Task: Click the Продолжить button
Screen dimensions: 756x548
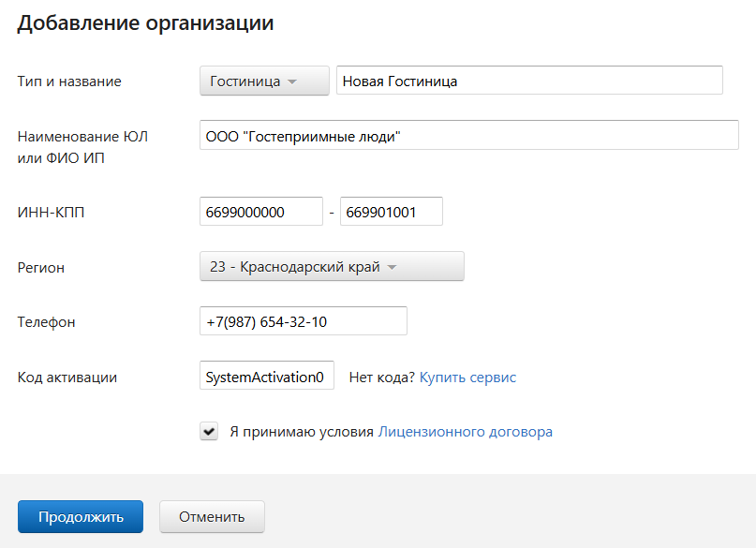Action: click(x=81, y=517)
